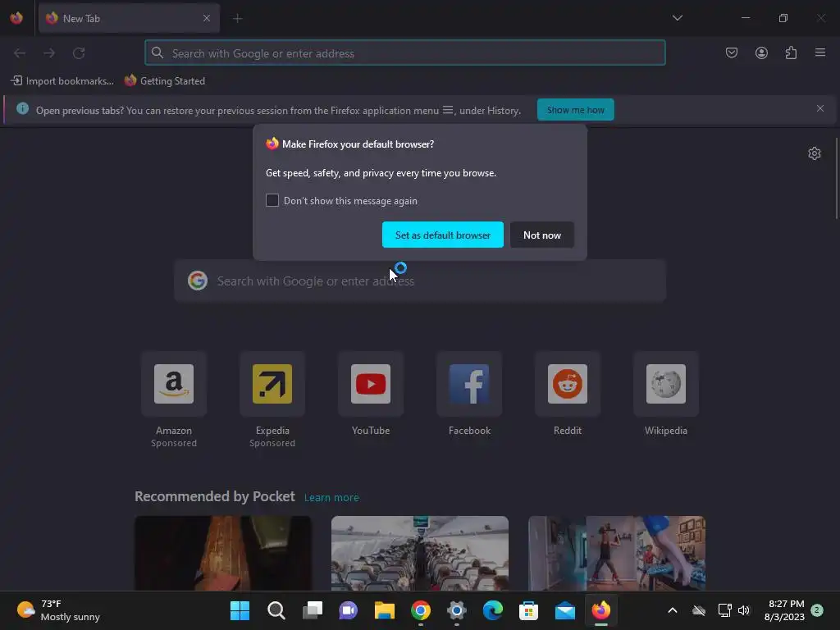Screen dimensions: 840x630
Task: Open the Getting Started bookmark
Action: [164, 81]
